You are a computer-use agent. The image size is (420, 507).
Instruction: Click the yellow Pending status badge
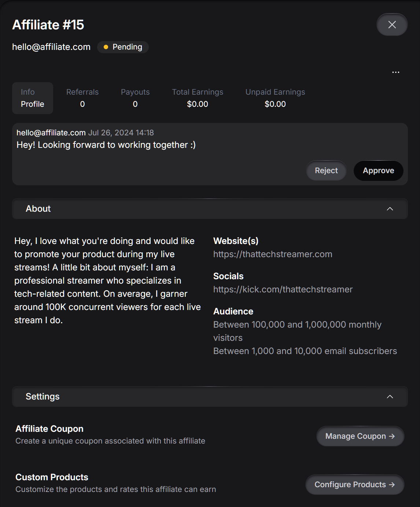pos(123,47)
